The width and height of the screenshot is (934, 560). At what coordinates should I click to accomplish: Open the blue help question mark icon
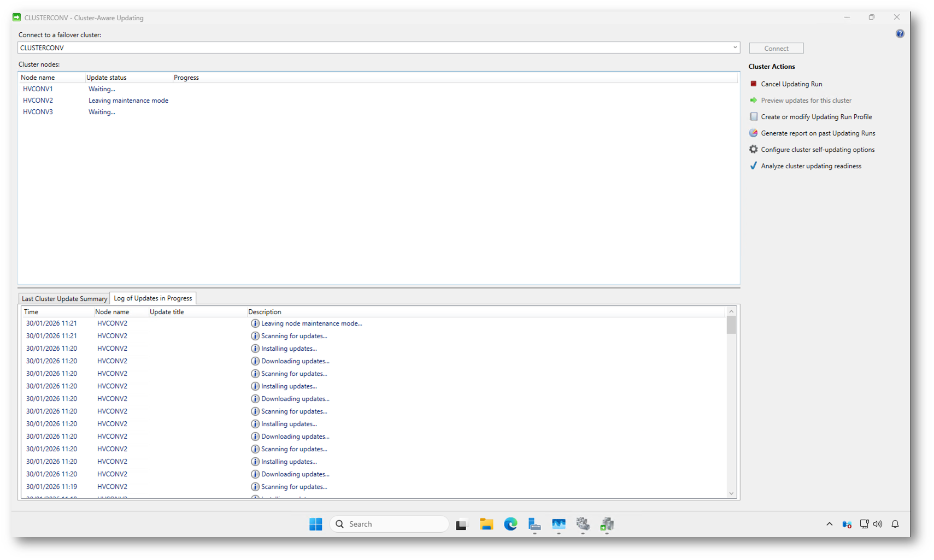900,34
